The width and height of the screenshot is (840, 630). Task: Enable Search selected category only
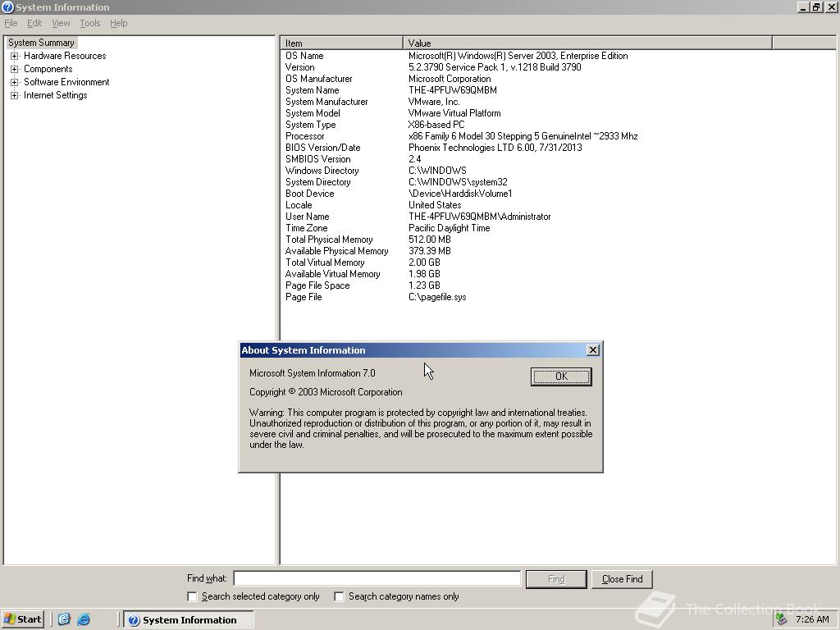pos(192,596)
